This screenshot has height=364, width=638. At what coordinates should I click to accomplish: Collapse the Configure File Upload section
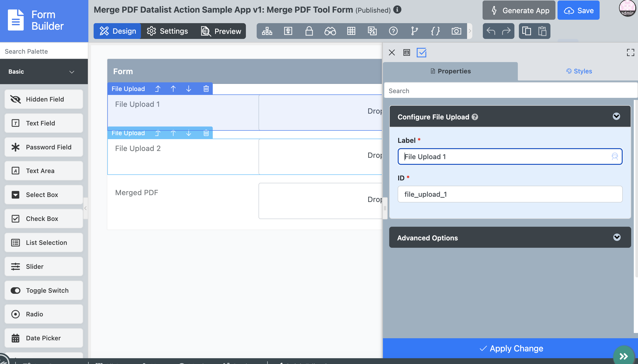[x=616, y=116]
